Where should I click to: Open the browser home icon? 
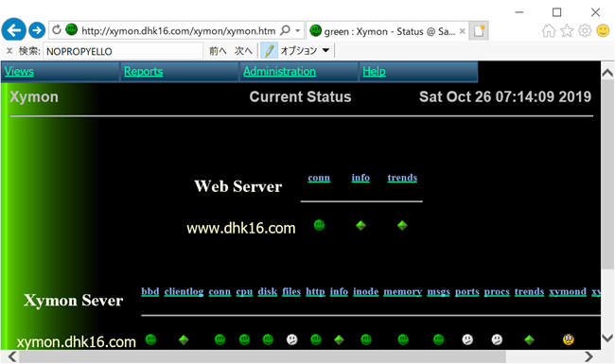click(549, 30)
